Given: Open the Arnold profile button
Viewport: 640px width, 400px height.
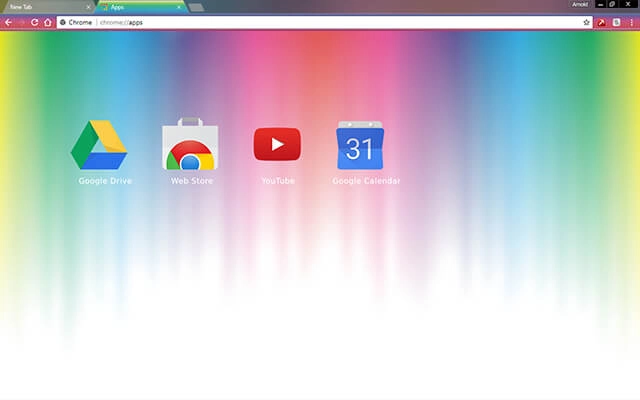Looking at the screenshot, I should [x=580, y=4].
